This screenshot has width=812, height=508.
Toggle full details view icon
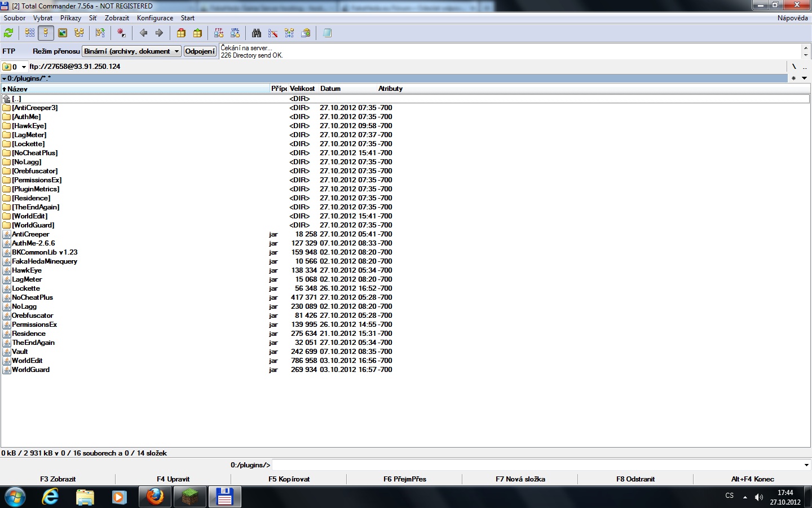coord(46,33)
